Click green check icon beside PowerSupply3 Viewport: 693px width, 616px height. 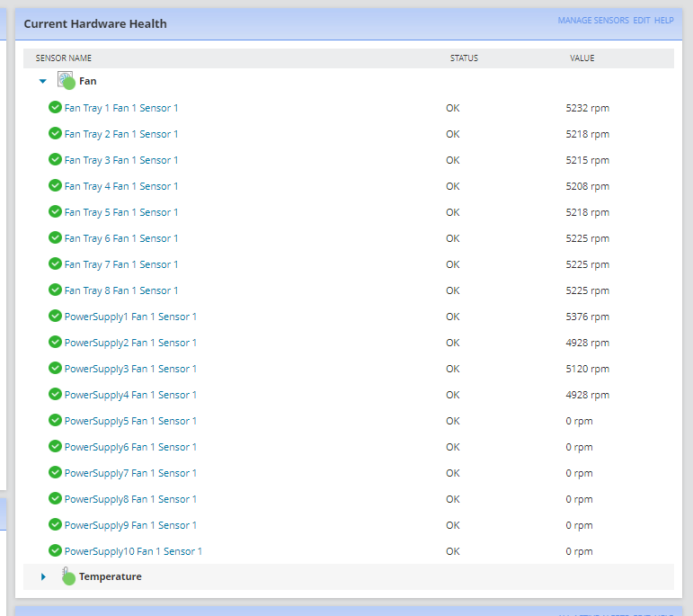[55, 368]
